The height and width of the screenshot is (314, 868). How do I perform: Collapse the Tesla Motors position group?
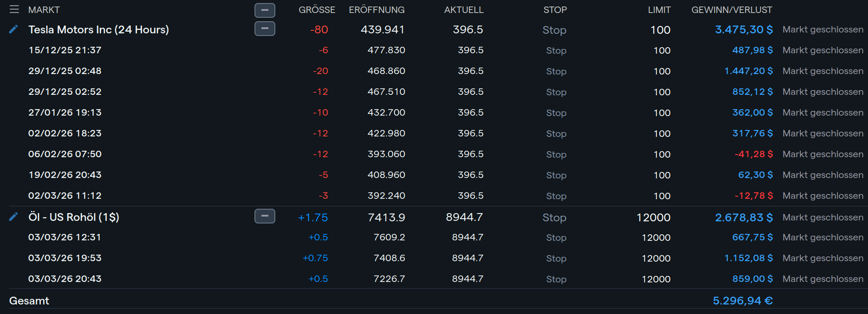coord(264,29)
